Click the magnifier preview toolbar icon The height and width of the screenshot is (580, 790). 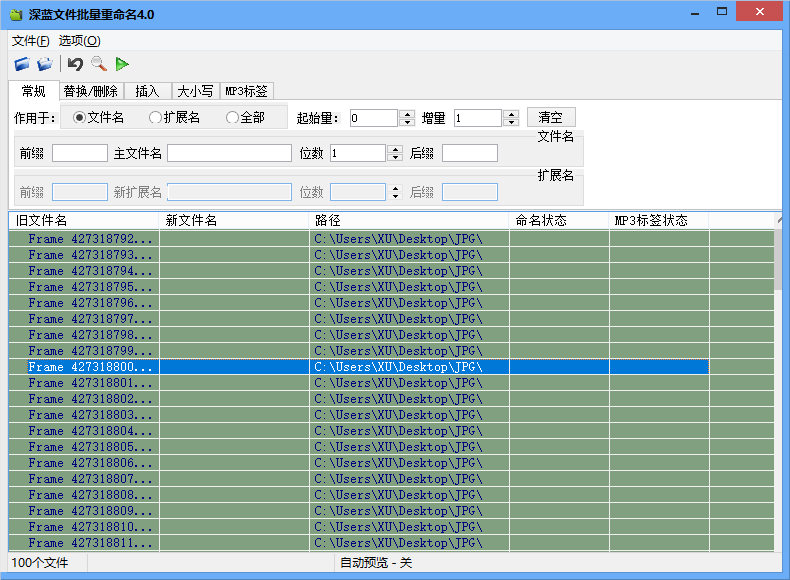point(99,64)
